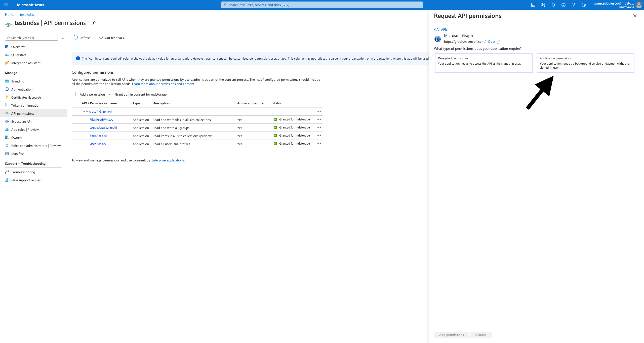Go back to All APIs
The height and width of the screenshot is (343, 644).
[440, 29]
